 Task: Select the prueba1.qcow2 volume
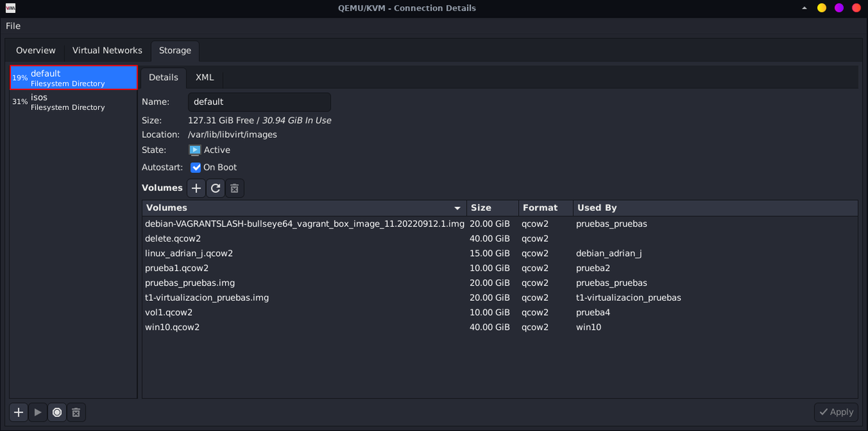click(x=500, y=268)
